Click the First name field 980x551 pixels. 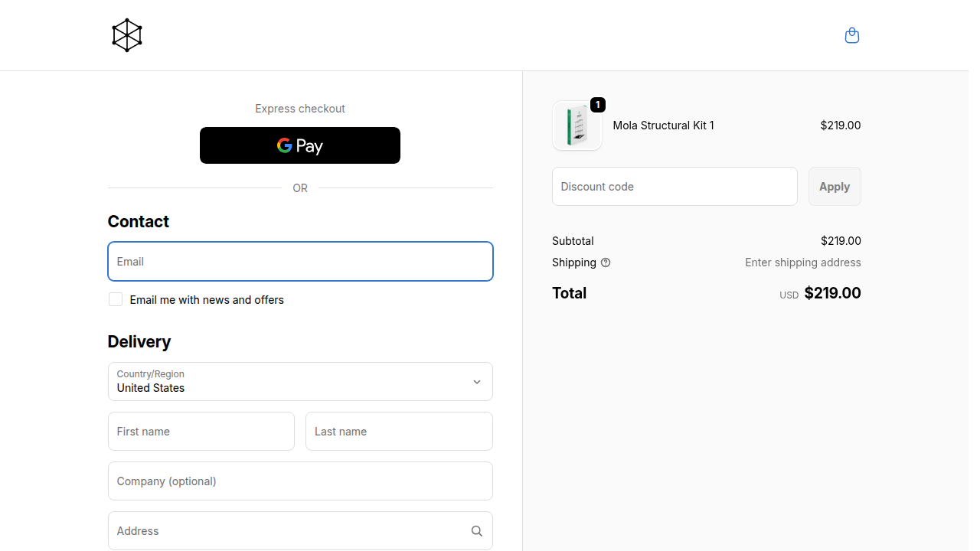point(201,432)
